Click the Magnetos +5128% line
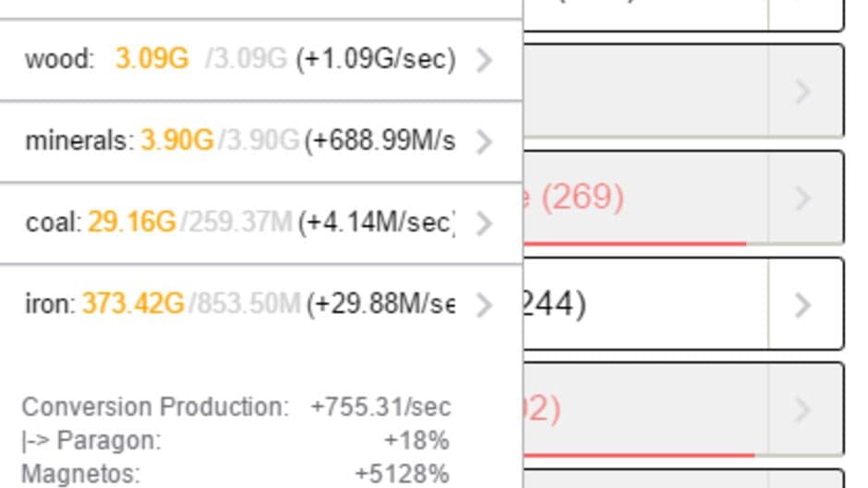This screenshot has width=868, height=488. (x=235, y=474)
